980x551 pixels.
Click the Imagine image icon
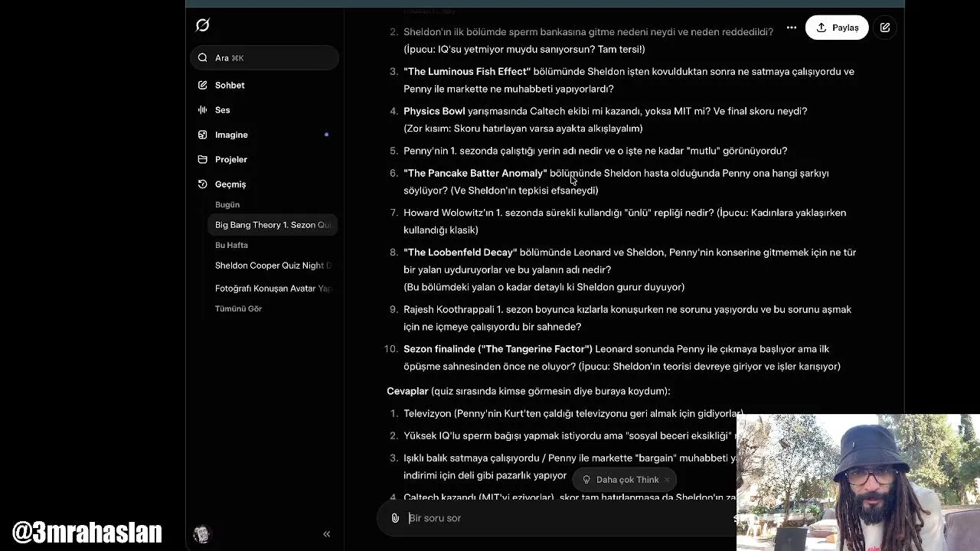point(202,135)
